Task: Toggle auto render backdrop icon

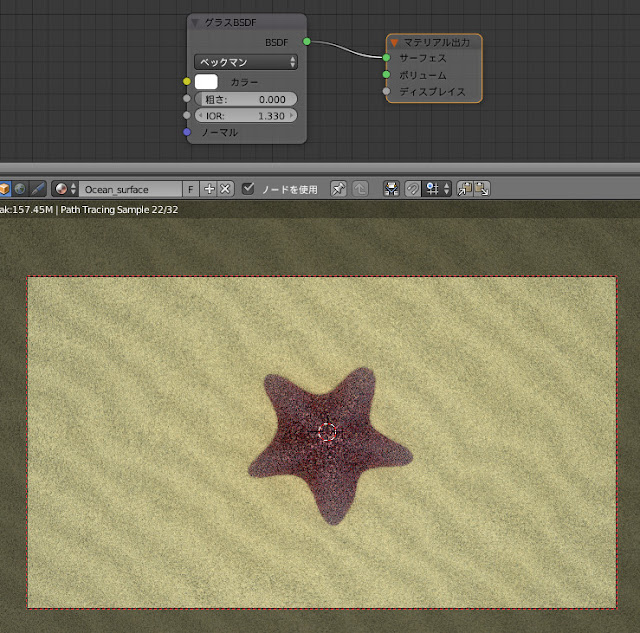Action: pos(391,189)
